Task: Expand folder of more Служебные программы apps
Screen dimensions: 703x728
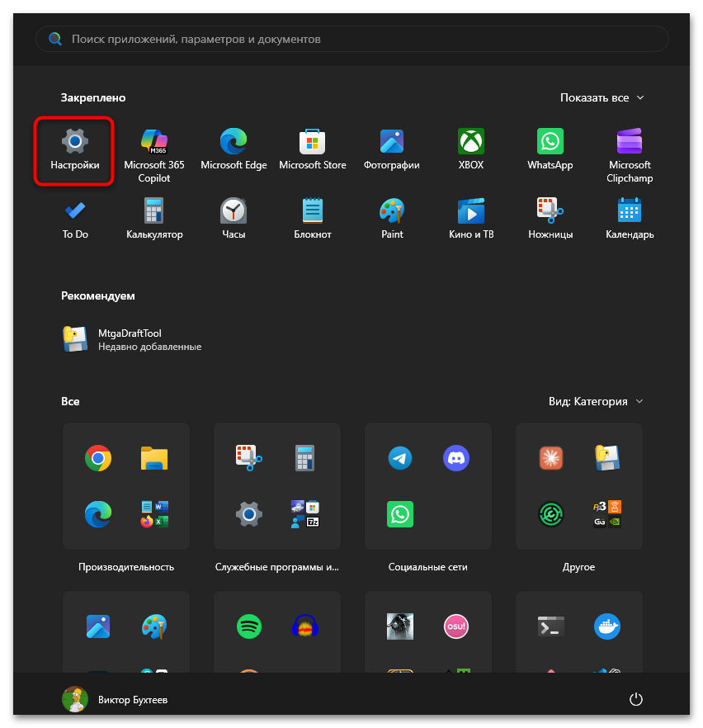Action: 304,514
